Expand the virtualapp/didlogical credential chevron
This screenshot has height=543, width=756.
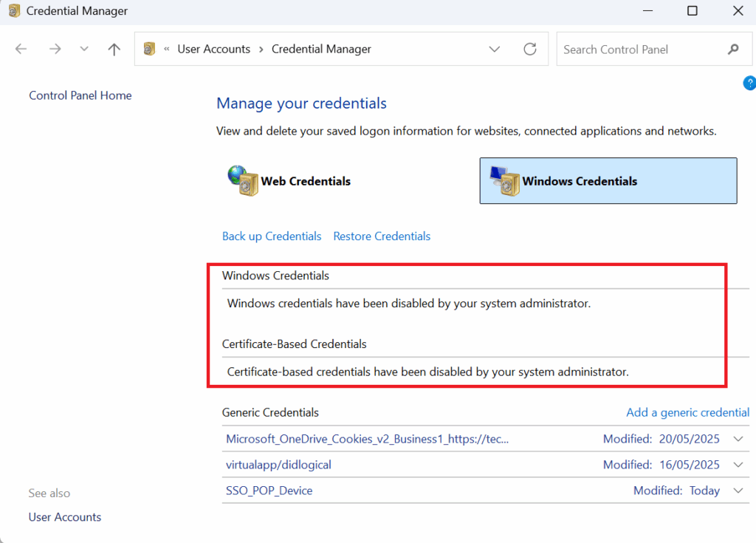[x=739, y=465]
